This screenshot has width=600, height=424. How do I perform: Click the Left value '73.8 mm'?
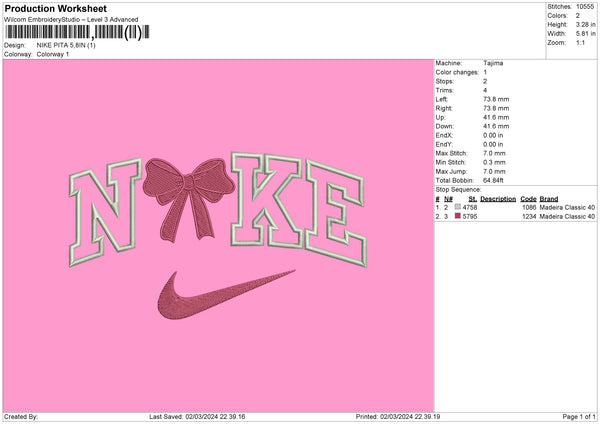coord(496,99)
